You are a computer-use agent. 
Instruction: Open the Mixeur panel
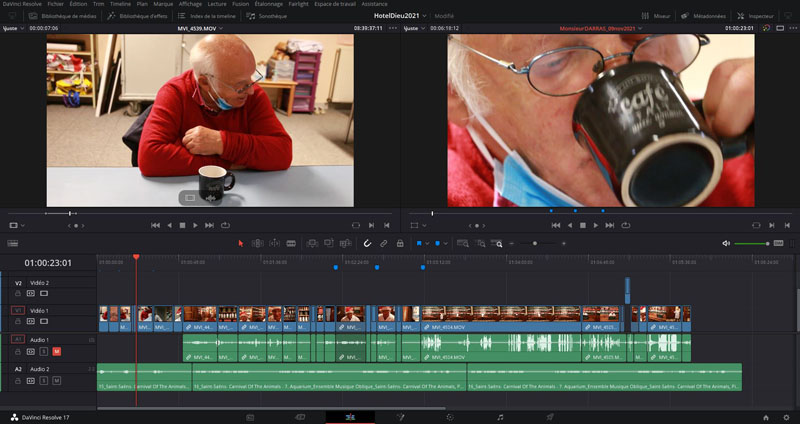point(656,16)
